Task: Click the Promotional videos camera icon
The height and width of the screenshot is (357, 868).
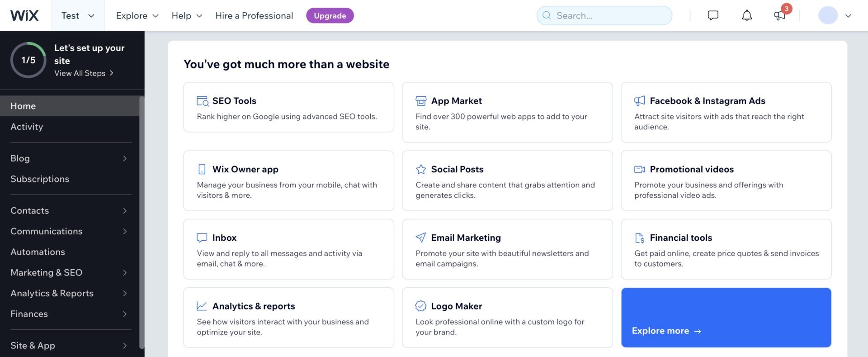Action: (639, 169)
